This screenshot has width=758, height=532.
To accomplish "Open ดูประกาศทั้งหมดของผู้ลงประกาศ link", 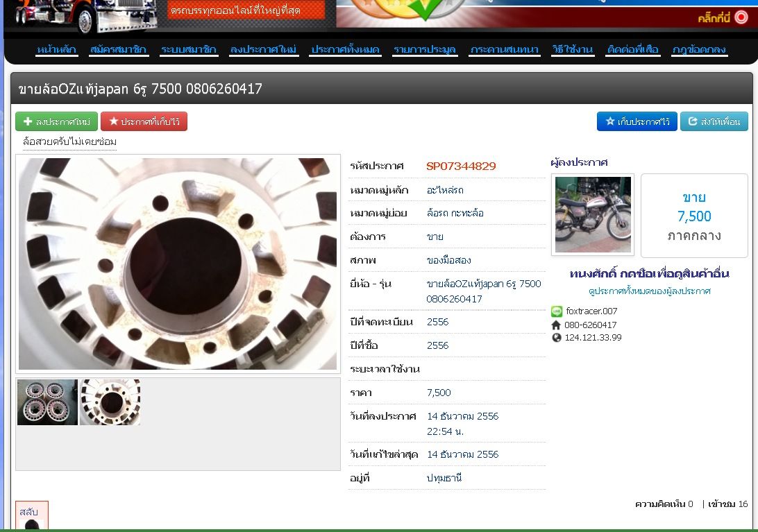I will click(649, 291).
